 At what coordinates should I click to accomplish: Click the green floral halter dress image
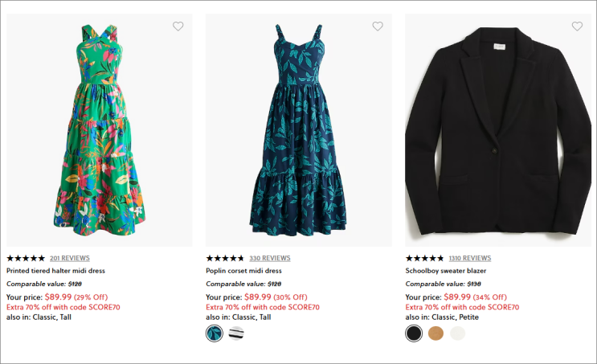[100, 129]
